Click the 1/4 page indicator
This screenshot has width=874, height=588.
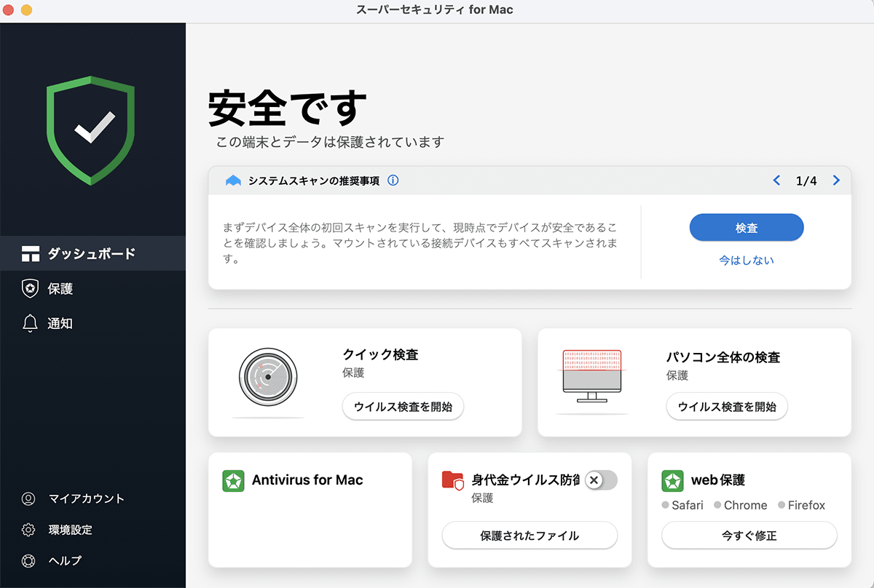807,180
